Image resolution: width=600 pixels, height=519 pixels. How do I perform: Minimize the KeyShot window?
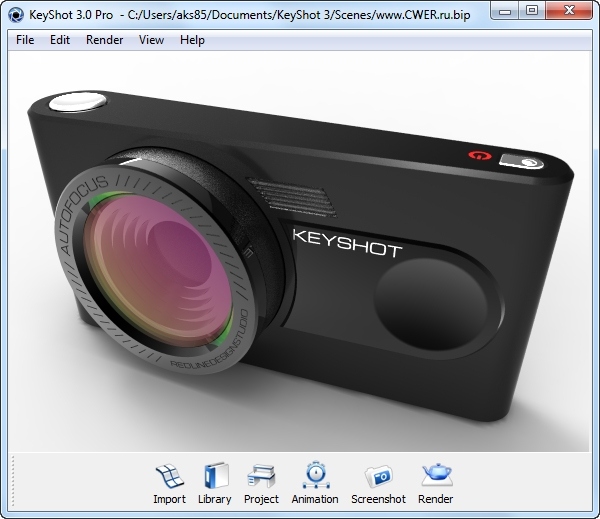point(505,11)
